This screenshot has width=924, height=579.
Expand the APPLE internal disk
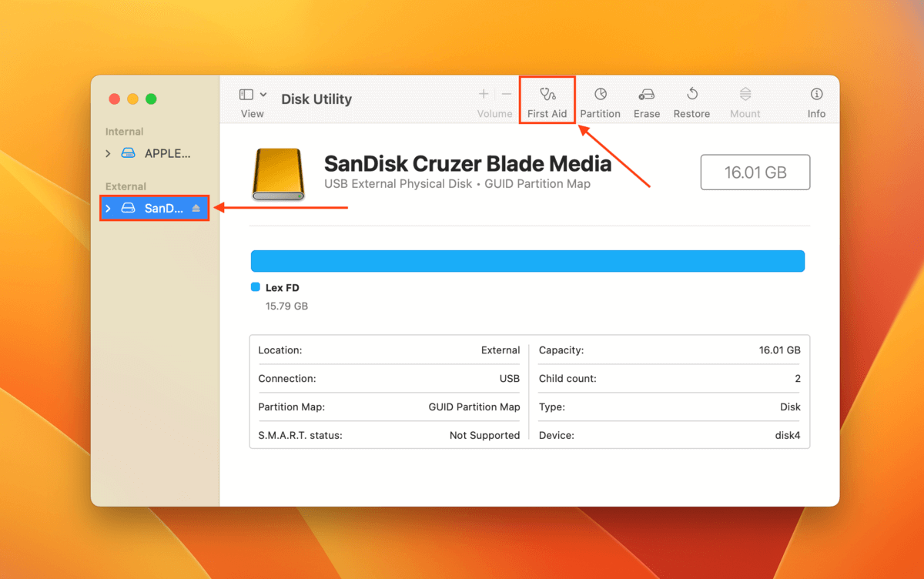pos(108,153)
